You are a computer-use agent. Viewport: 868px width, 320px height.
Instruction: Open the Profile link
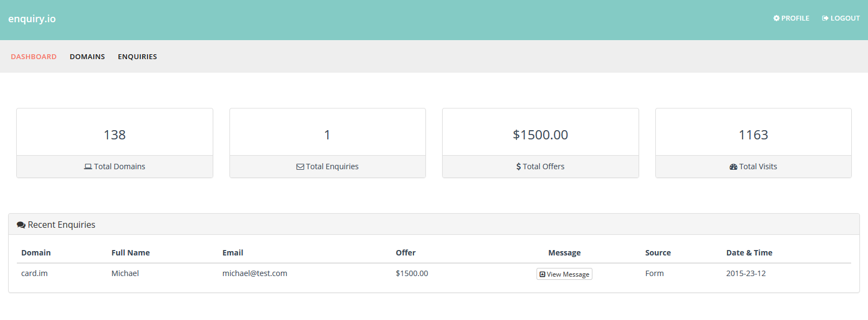[795, 18]
